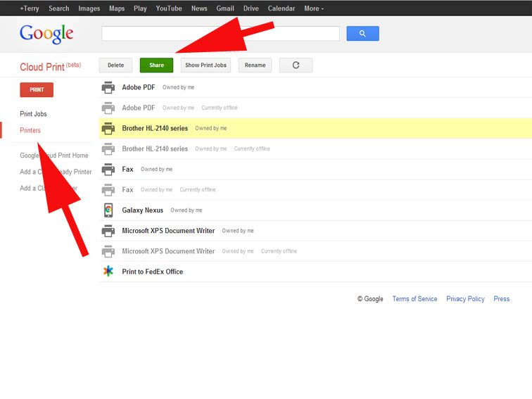Select the online Microsoft XPS Document Writer name
Image resolution: width=532 pixels, height=399 pixels.
coord(168,231)
